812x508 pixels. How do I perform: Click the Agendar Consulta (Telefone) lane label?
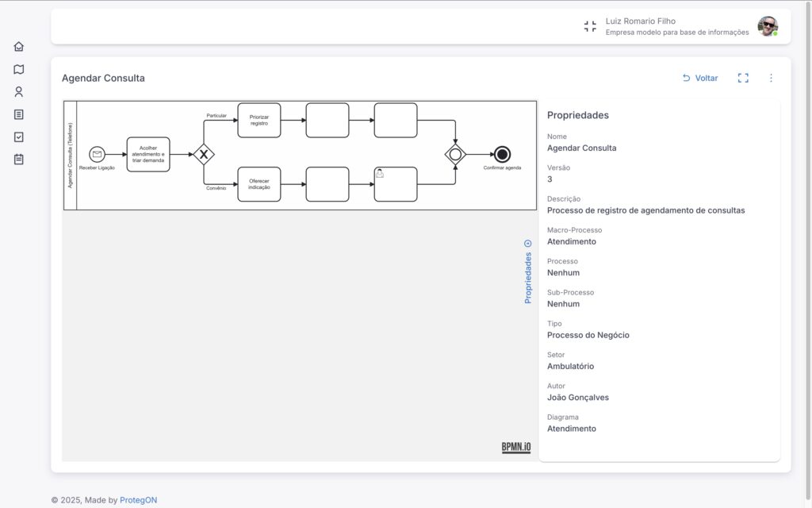pyautogui.click(x=71, y=156)
